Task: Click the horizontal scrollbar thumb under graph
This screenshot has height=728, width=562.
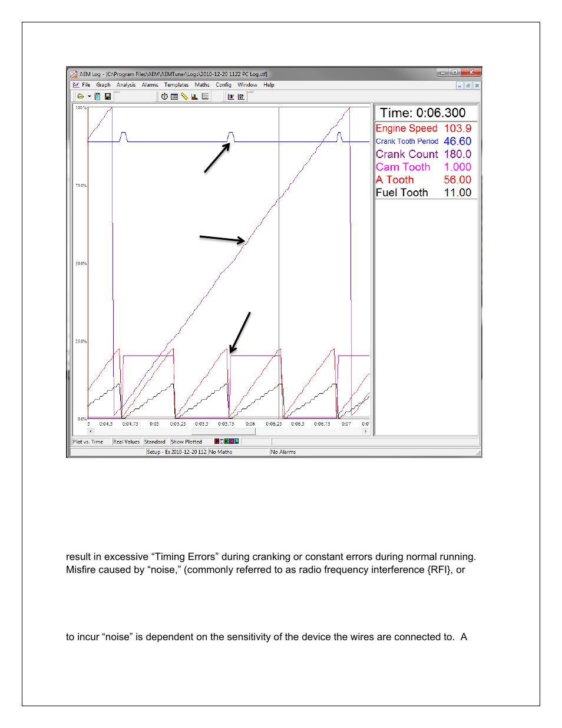Action: click(224, 431)
